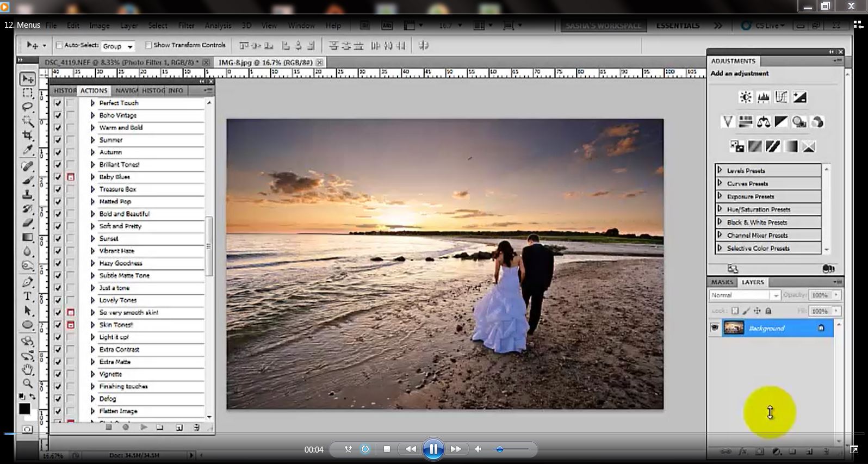The image size is (868, 464).
Task: Select the Eyedropper tool
Action: click(x=27, y=149)
